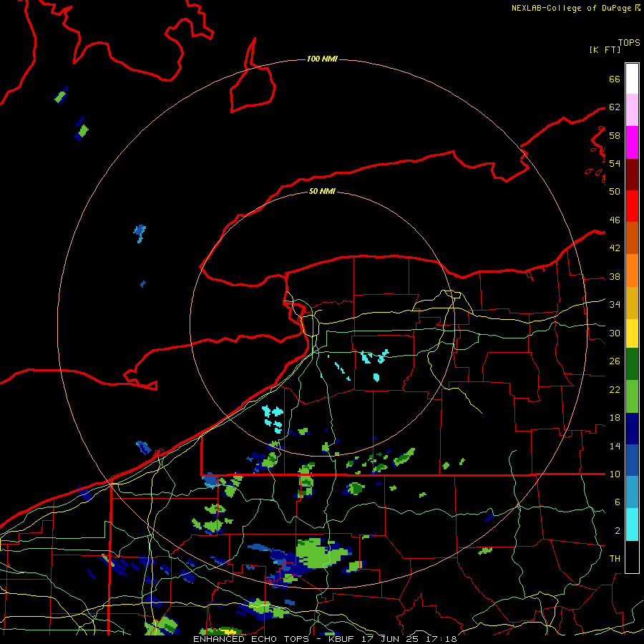Click the legend value 38
Image resolution: width=644 pixels, height=644 pixels.
615,276
